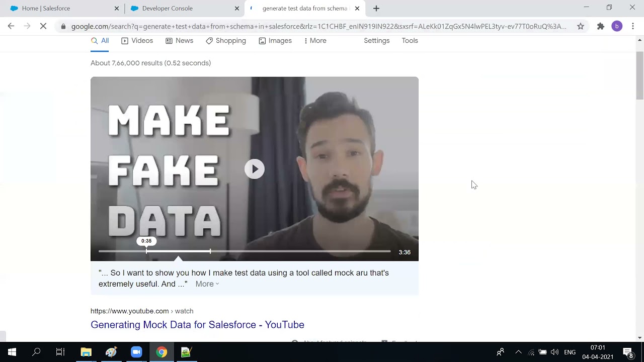This screenshot has height=362, width=644.
Task: Switch to the Home | Salesforce tab
Action: pos(63,9)
